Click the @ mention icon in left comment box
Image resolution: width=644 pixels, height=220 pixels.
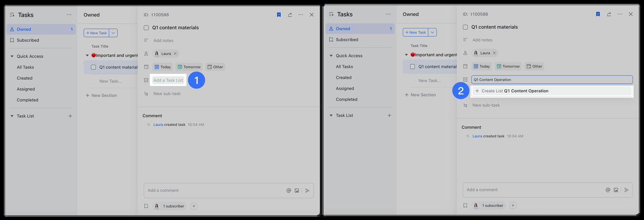(x=289, y=191)
